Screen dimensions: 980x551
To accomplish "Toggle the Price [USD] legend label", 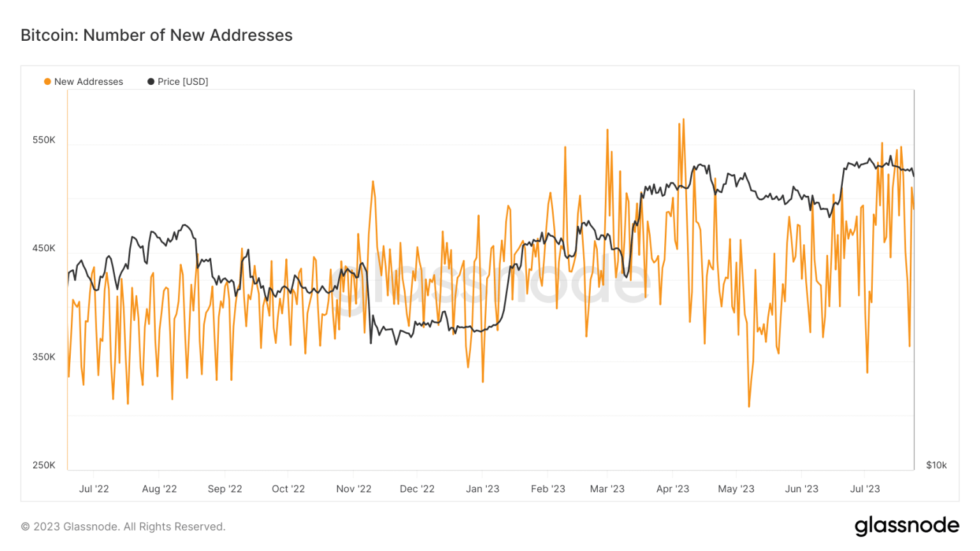I will 182,82.
